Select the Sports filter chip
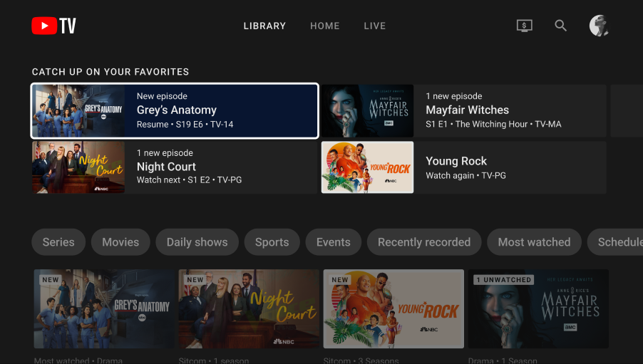Image resolution: width=643 pixels, height=364 pixels. coord(272,242)
